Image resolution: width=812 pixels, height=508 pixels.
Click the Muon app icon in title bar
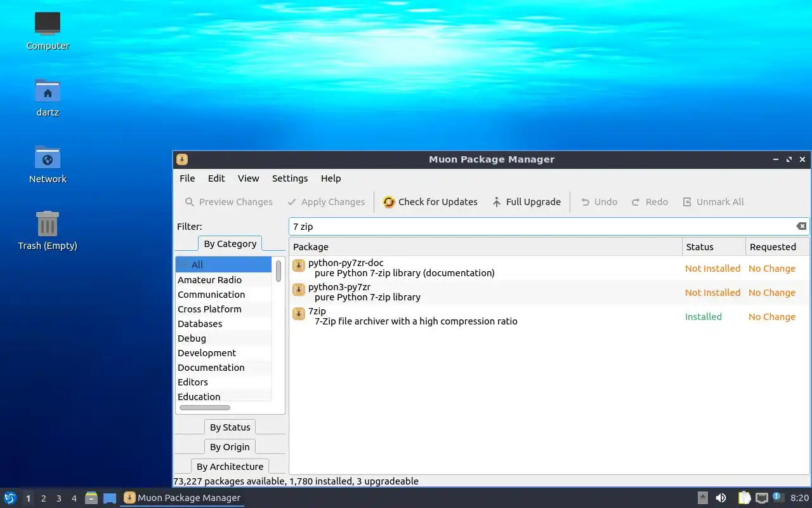point(182,159)
